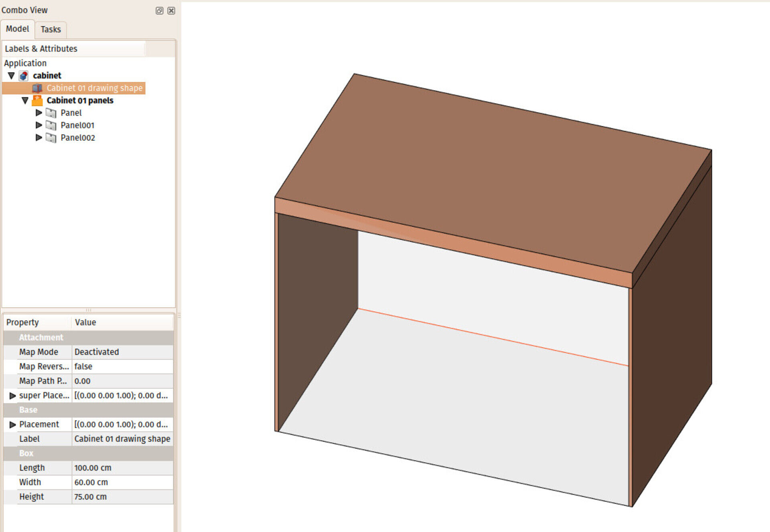The width and height of the screenshot is (770, 532).
Task: Click the cabinet top panel in 3D view
Action: click(x=493, y=172)
